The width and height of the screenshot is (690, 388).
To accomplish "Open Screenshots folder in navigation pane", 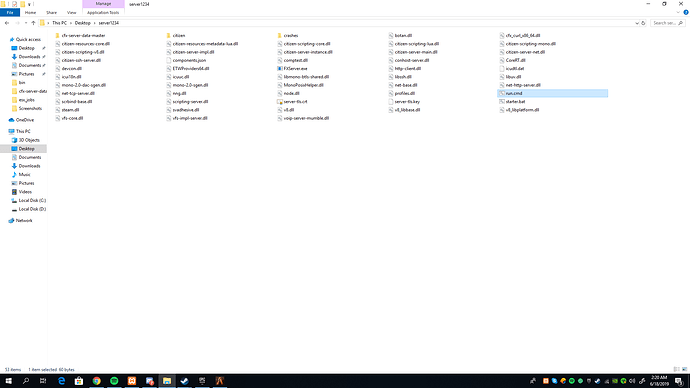I will [x=30, y=108].
